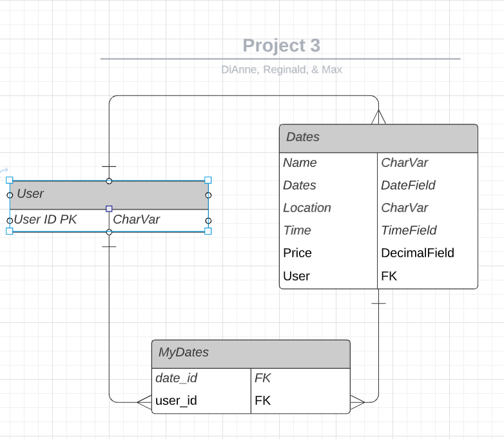Click the Time field in Dates table
504x439 pixels.
(329, 230)
